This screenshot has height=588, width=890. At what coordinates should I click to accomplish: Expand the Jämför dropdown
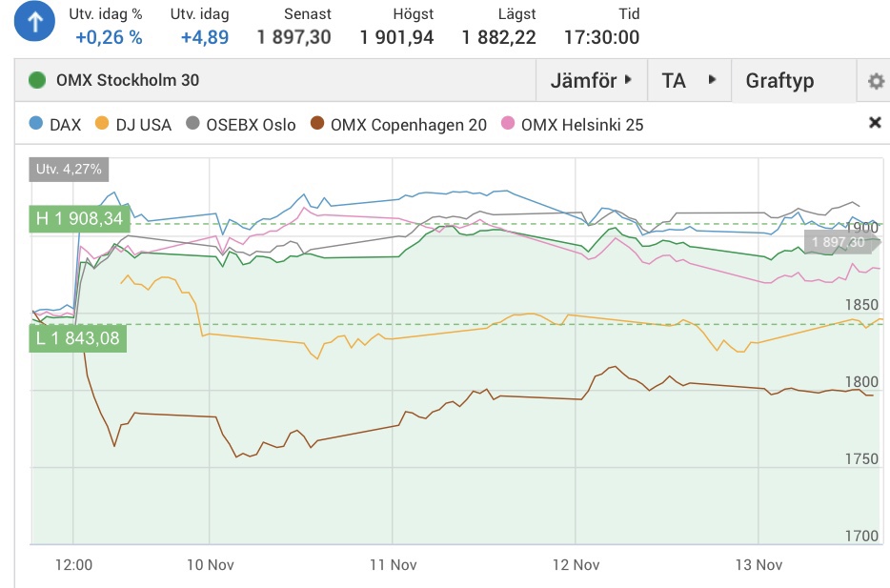click(591, 81)
